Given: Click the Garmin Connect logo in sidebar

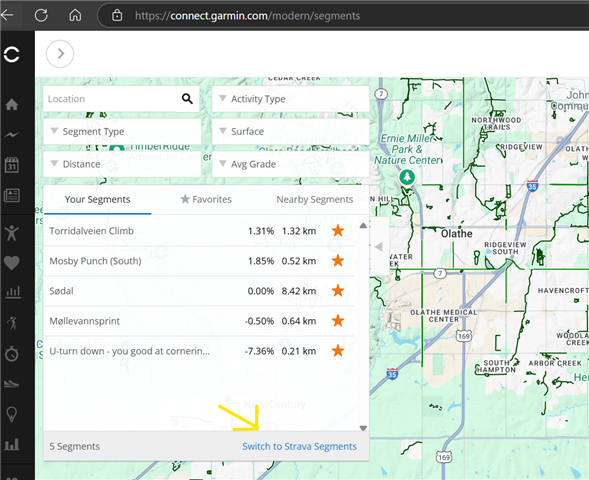Looking at the screenshot, I should pyautogui.click(x=12, y=54).
